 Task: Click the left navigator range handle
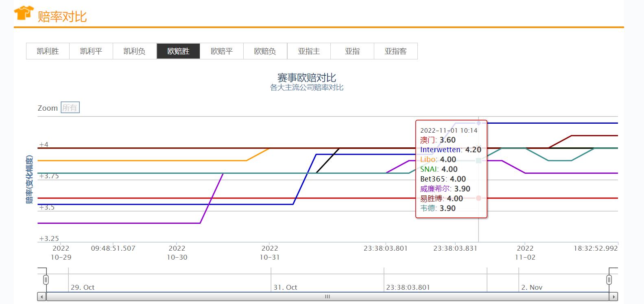(46, 280)
